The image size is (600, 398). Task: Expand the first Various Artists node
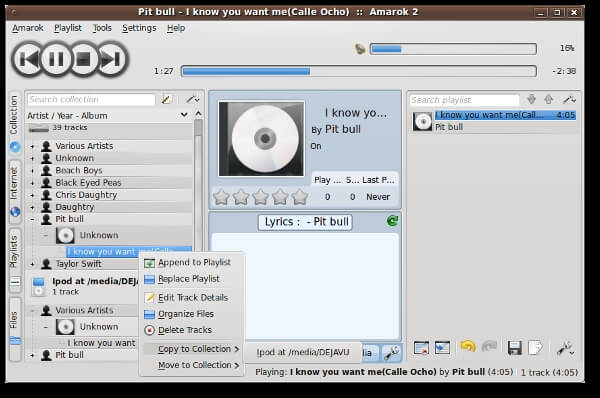[33, 146]
